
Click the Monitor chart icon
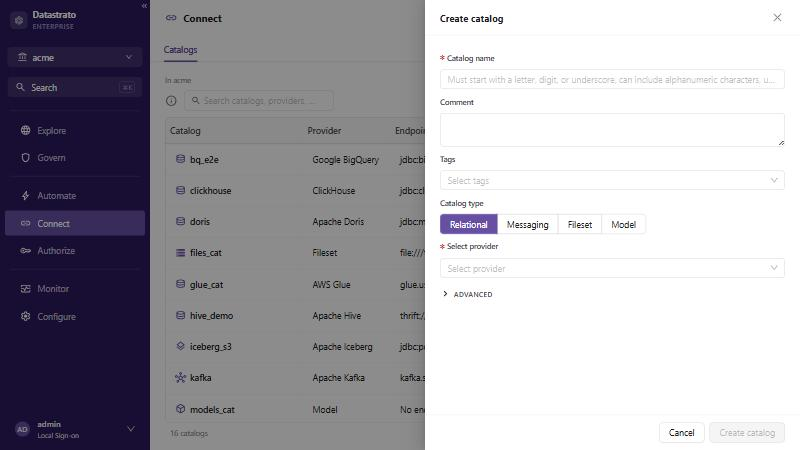click(26, 289)
